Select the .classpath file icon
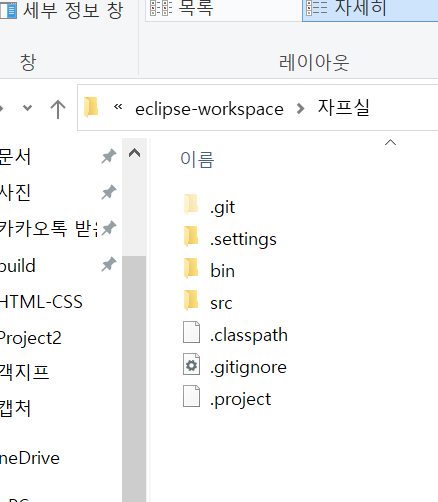The height and width of the screenshot is (502, 438). pyautogui.click(x=192, y=332)
